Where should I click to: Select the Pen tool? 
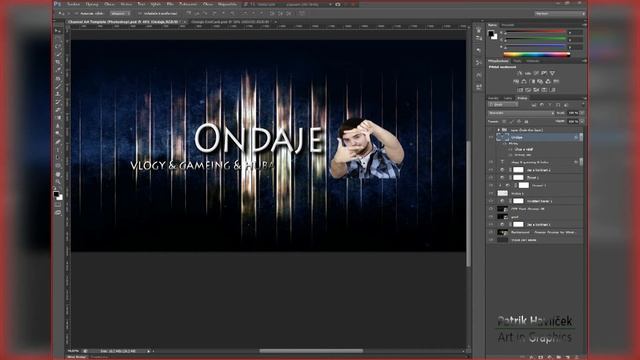(x=58, y=142)
